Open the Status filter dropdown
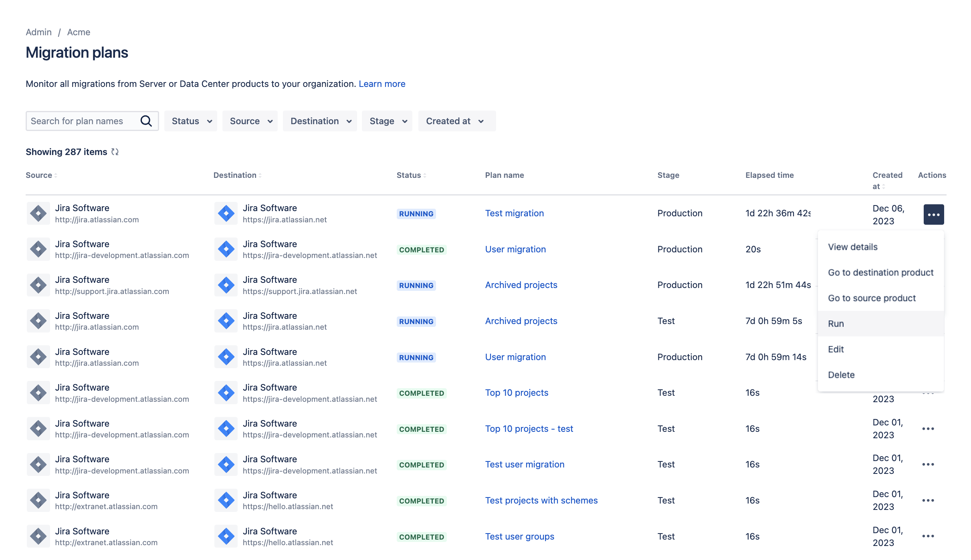This screenshot has width=971, height=560. click(x=191, y=121)
